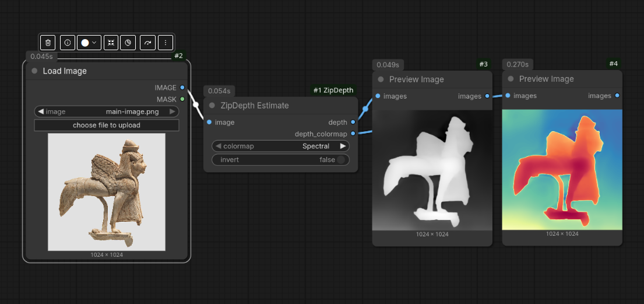The image size is (644, 304).
Task: Click the image input slot on ZipDepth Estimate
Action: click(209, 122)
